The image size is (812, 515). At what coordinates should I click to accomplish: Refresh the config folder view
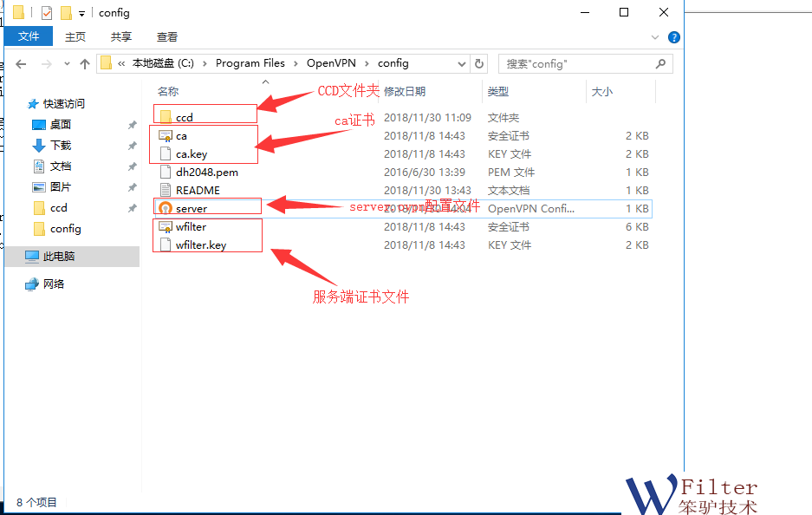pyautogui.click(x=480, y=63)
